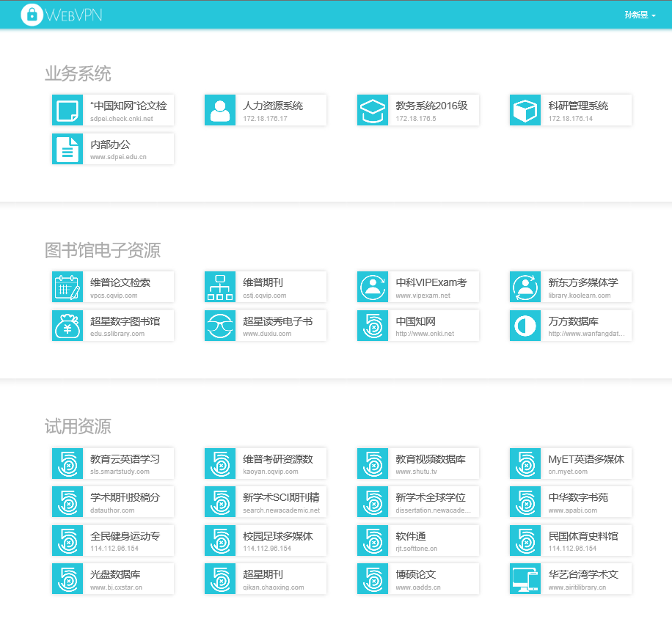Click the icon for 新学术SCI期刊精
Viewport: 672px width, 630px height.
coord(220,502)
